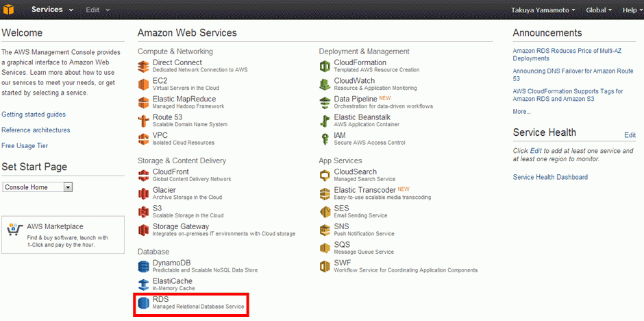Viewport: 644px width, 321px height.
Task: Click the Glacier service icon
Action: 143,193
